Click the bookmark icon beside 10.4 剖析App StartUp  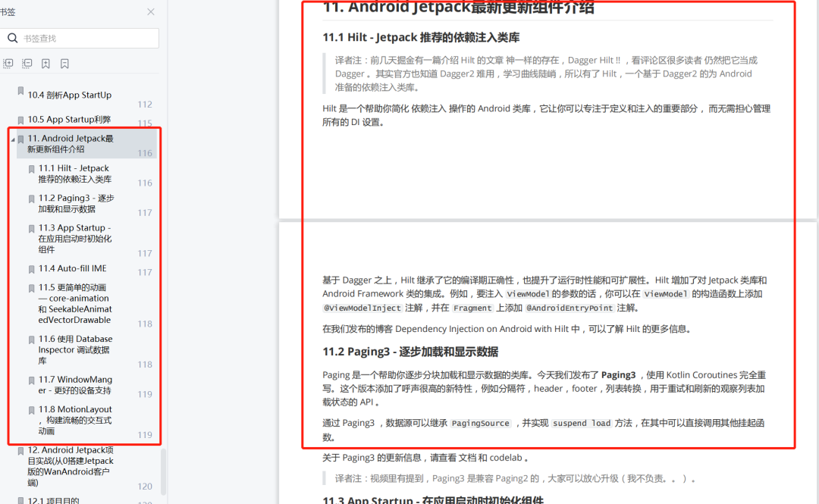(21, 91)
